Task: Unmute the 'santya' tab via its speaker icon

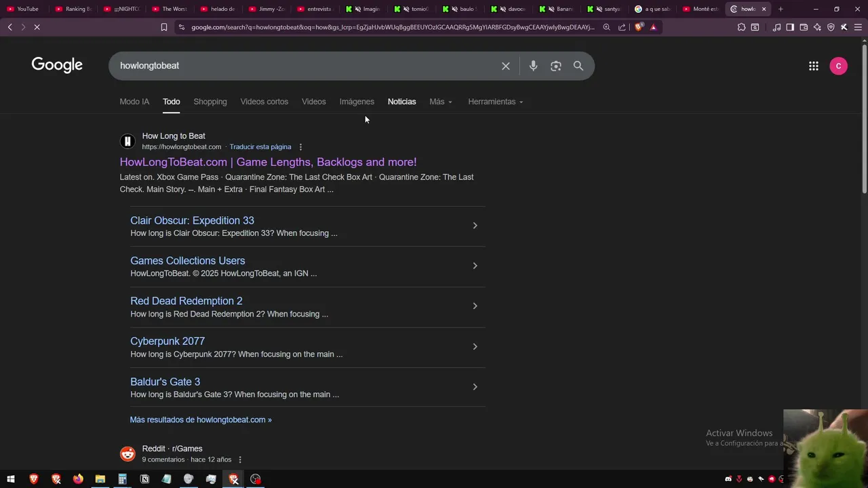Action: pos(599,9)
